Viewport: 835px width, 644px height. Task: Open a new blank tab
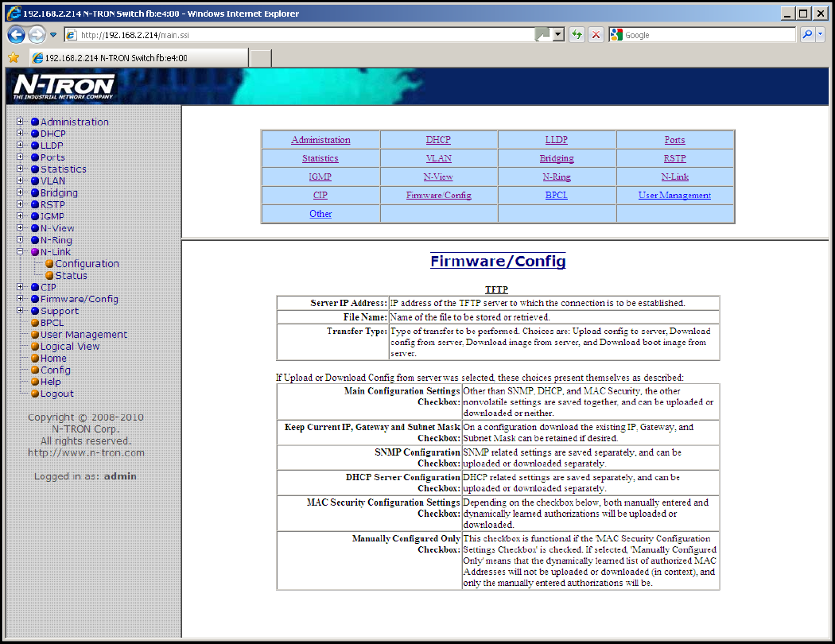pos(261,58)
